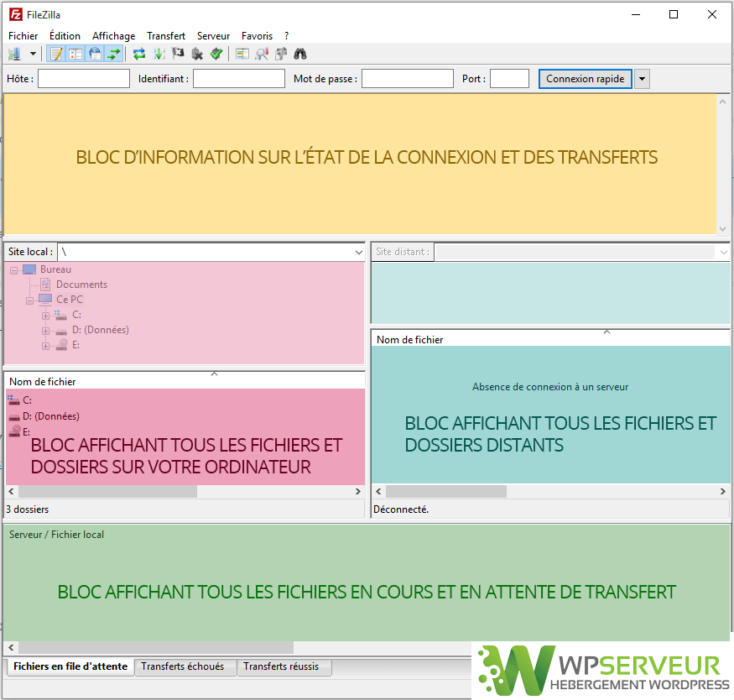Select Documents in the local tree
734x700 pixels.
click(x=81, y=285)
